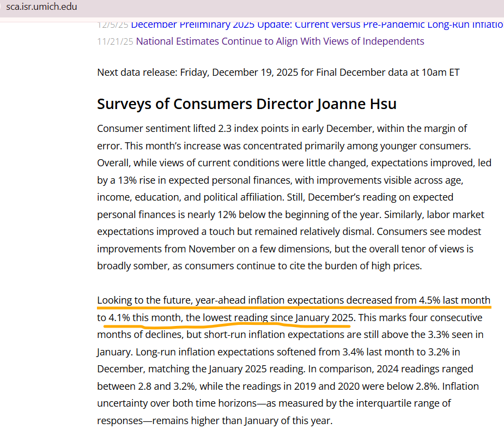Screen dimensions: 504x447
Task: Click the underlined '4.5% last month' text
Action: click(x=454, y=300)
